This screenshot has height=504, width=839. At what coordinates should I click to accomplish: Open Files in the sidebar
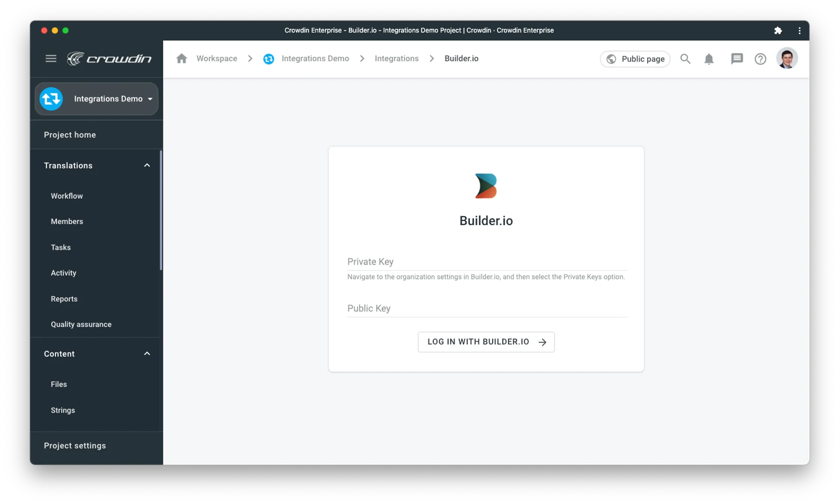(x=59, y=384)
